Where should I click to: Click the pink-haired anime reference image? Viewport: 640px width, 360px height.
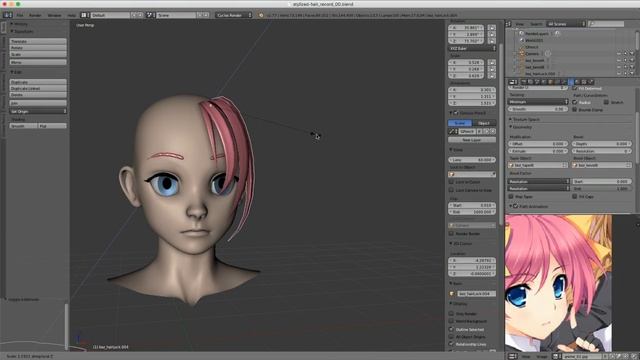(558, 283)
